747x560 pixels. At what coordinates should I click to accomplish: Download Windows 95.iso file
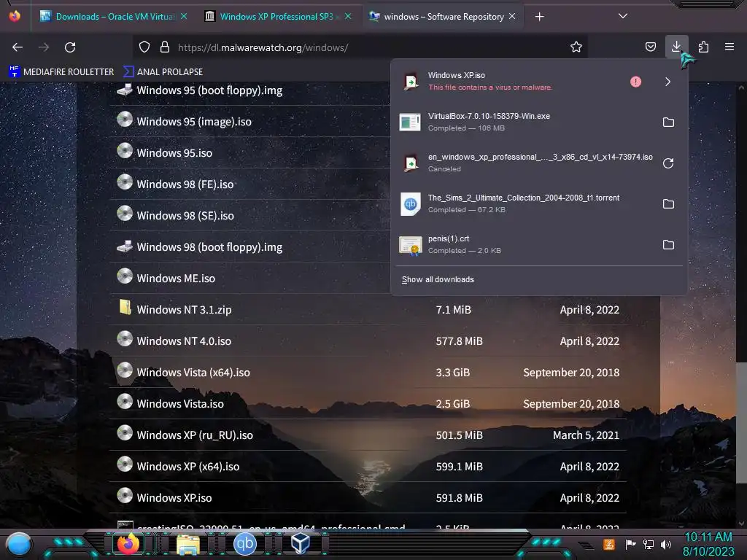174,153
